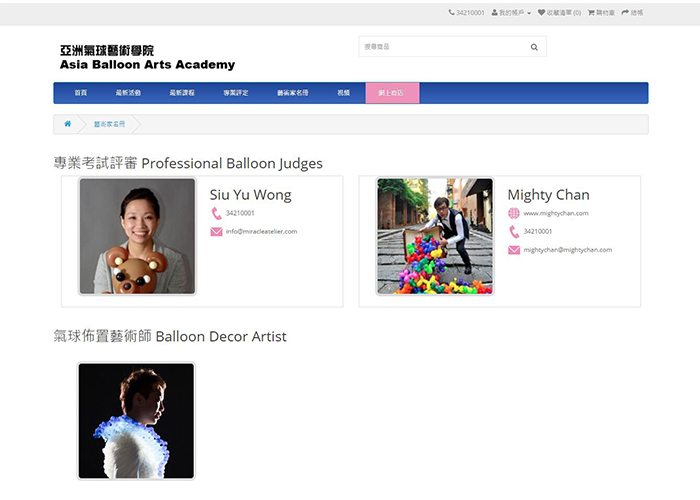Click info@miracleatelier.com email link
700x500 pixels.
(261, 231)
